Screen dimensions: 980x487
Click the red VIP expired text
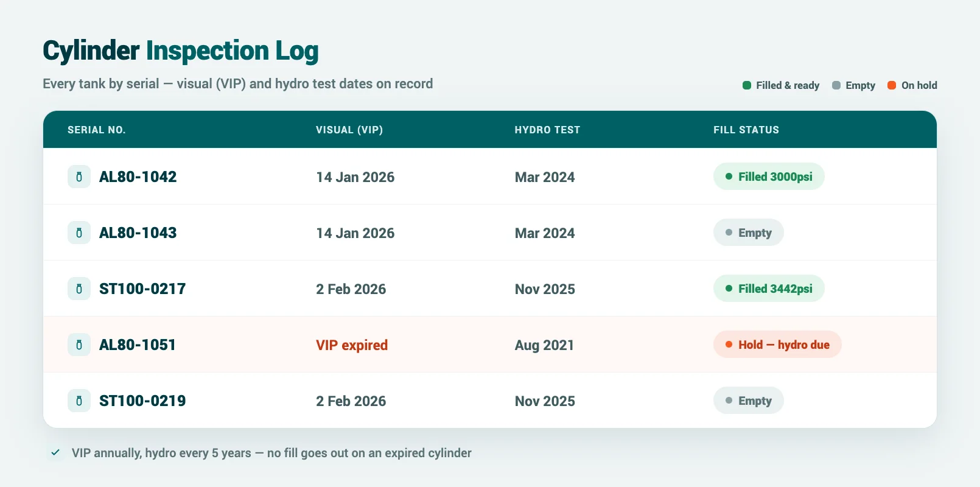[352, 345]
